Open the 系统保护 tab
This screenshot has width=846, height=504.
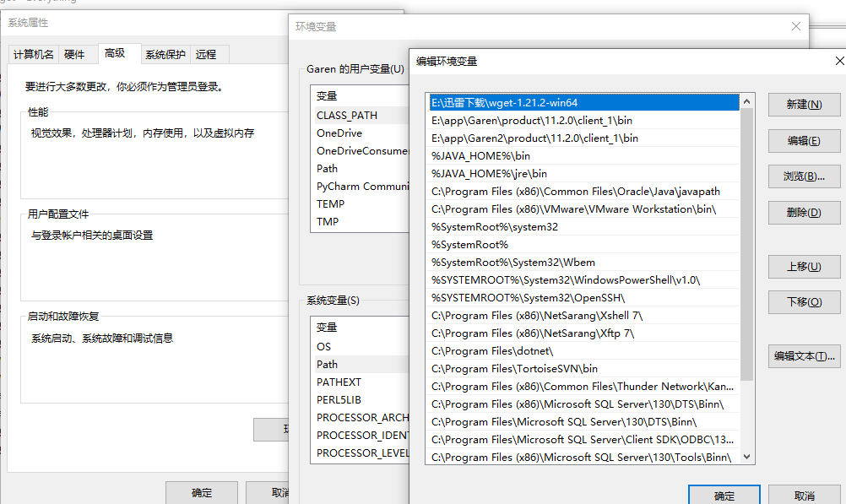pos(165,55)
